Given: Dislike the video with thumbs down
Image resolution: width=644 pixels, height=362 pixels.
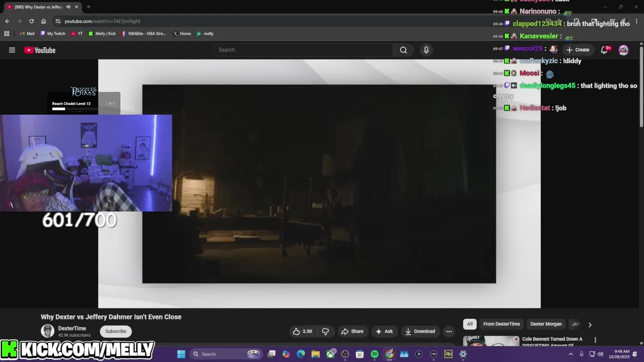Looking at the screenshot, I should click(326, 331).
